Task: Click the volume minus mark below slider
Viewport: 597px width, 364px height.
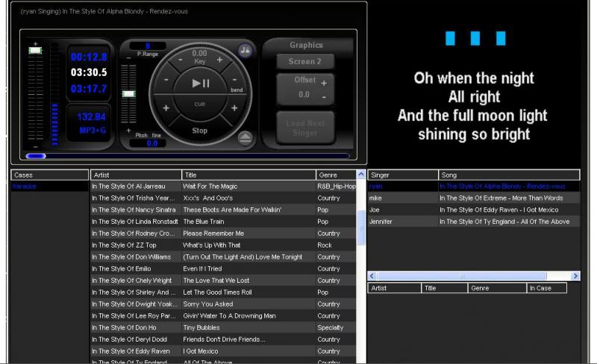Action: pyautogui.click(x=35, y=147)
